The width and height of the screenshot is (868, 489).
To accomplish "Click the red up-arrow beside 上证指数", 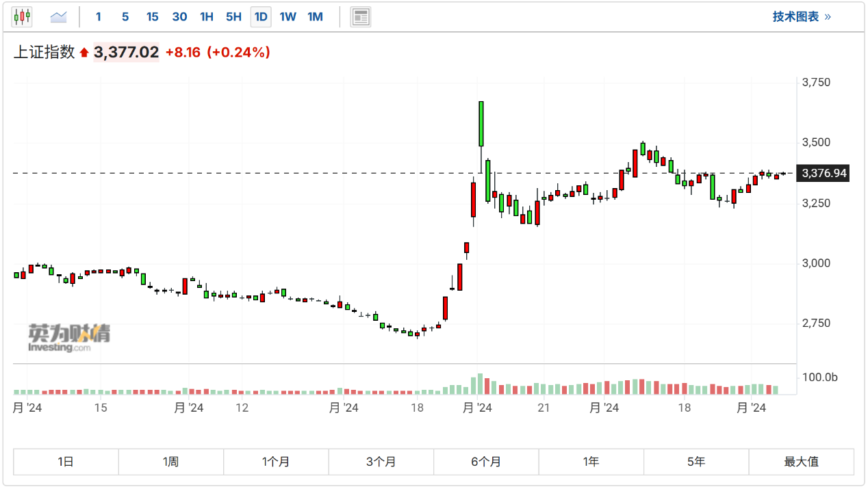I will [84, 53].
